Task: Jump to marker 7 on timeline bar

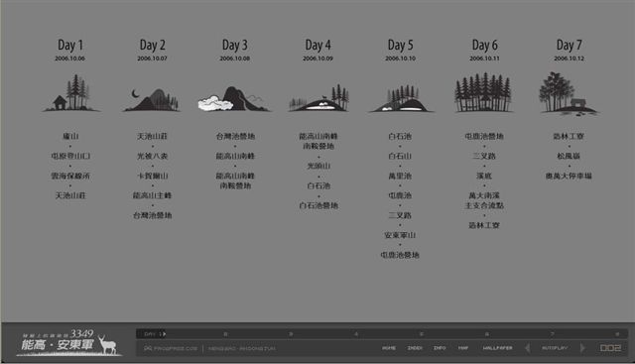Action: point(552,334)
